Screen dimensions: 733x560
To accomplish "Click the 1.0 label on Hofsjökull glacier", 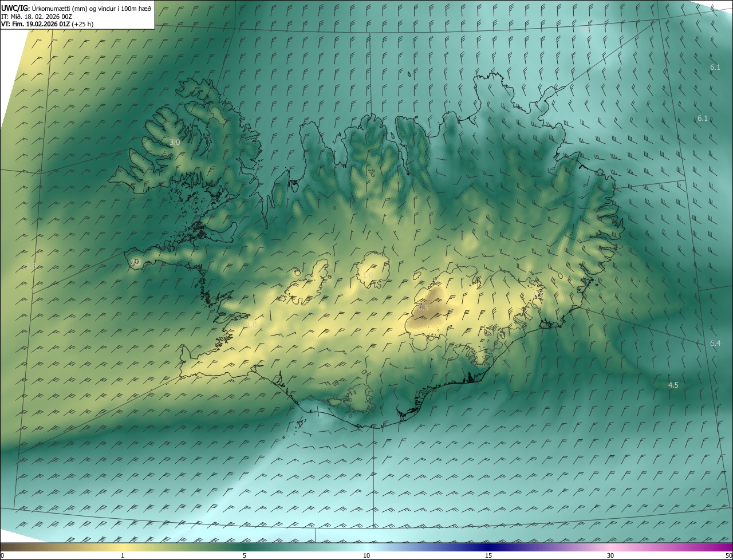I will point(368,275).
